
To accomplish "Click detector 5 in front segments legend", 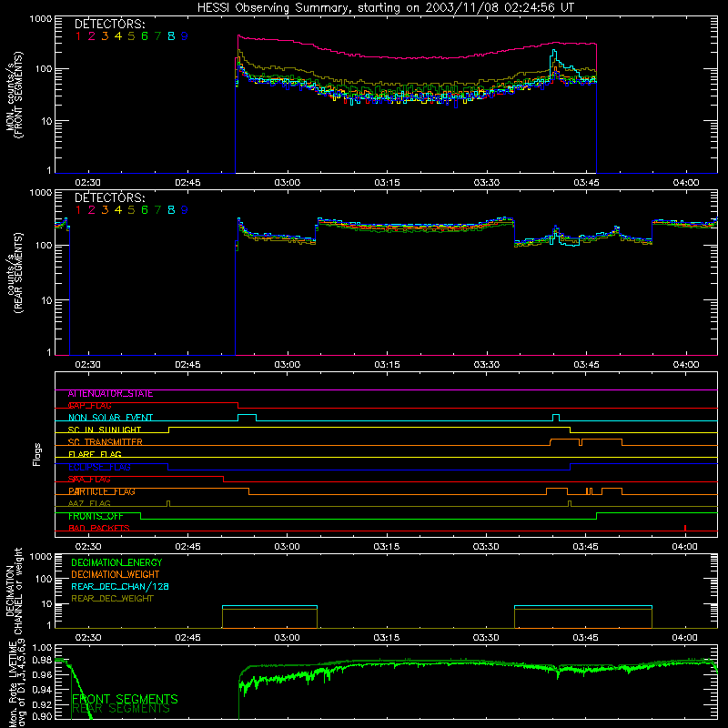I will point(131,36).
